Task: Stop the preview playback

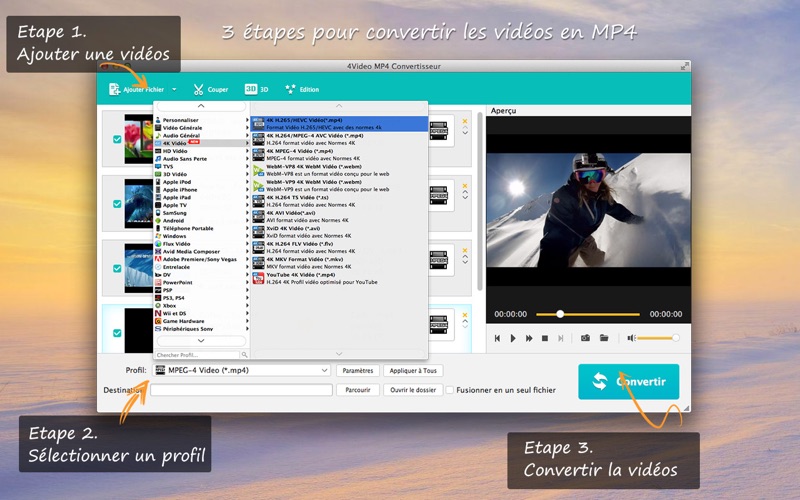Action: tap(545, 338)
